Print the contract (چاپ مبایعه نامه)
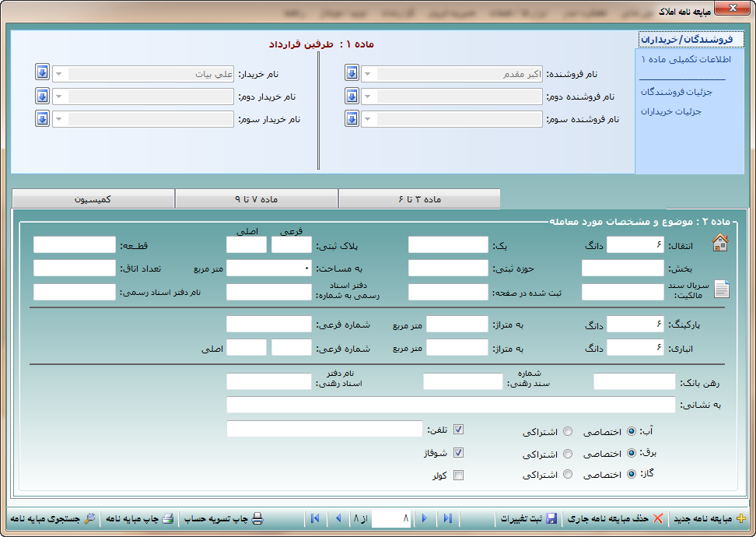Viewport: 756px width, 537px height. pyautogui.click(x=168, y=518)
